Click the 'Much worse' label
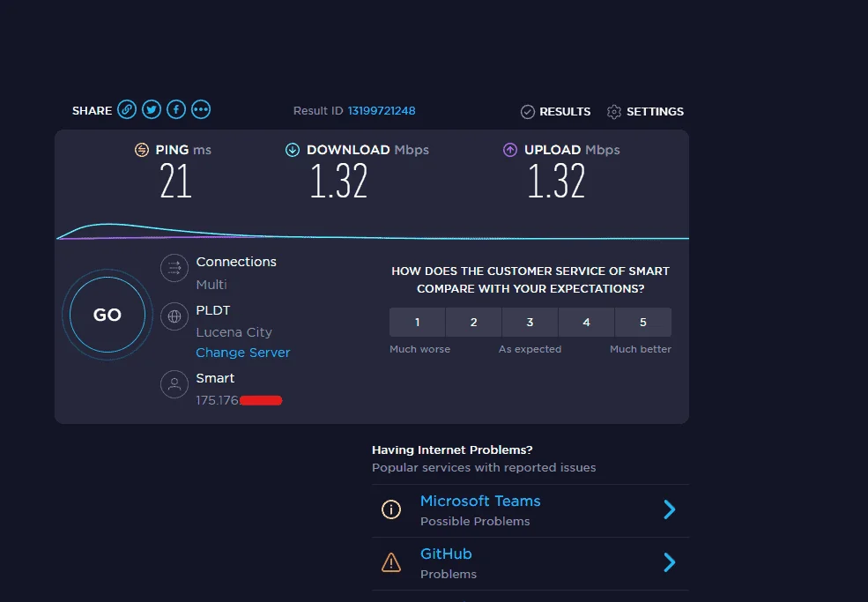Screen dimensions: 868x602 pyautogui.click(x=420, y=349)
